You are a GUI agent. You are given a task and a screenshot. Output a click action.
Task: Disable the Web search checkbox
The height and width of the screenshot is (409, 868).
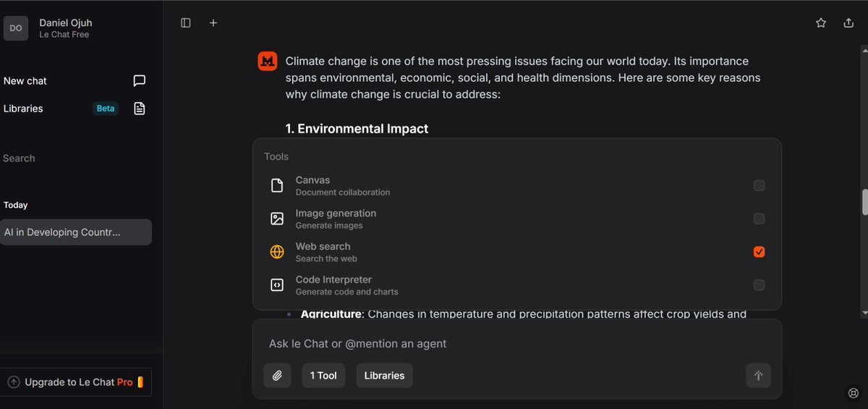point(759,252)
